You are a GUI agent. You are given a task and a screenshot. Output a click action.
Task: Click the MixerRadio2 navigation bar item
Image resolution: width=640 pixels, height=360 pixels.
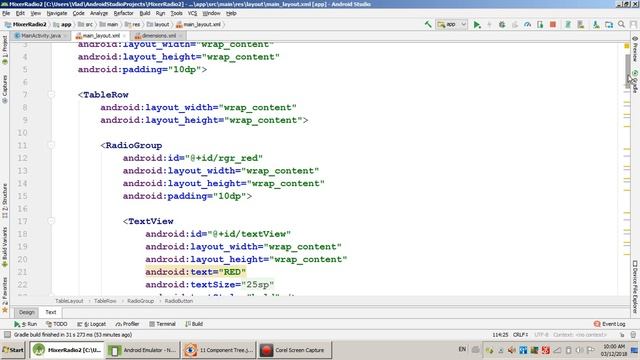(25, 24)
